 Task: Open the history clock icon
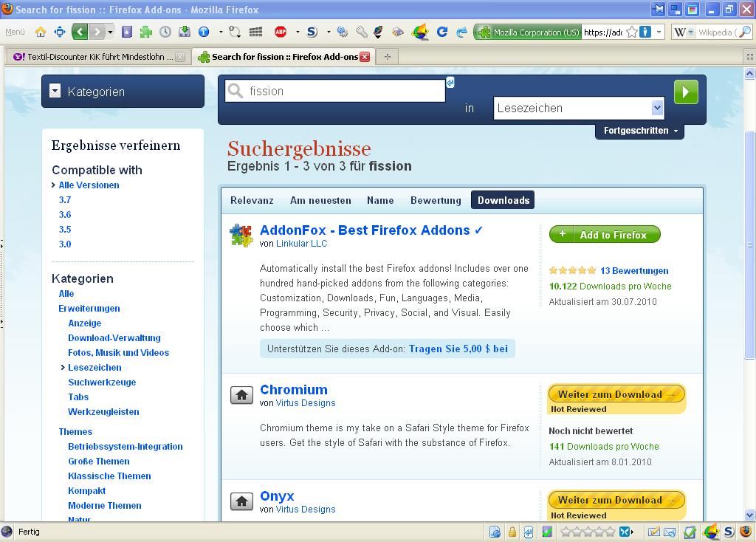pos(165,32)
